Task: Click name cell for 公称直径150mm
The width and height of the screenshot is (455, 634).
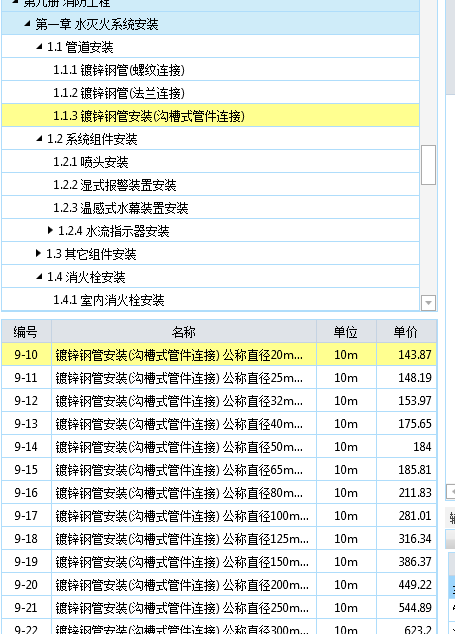Action: click(x=184, y=562)
